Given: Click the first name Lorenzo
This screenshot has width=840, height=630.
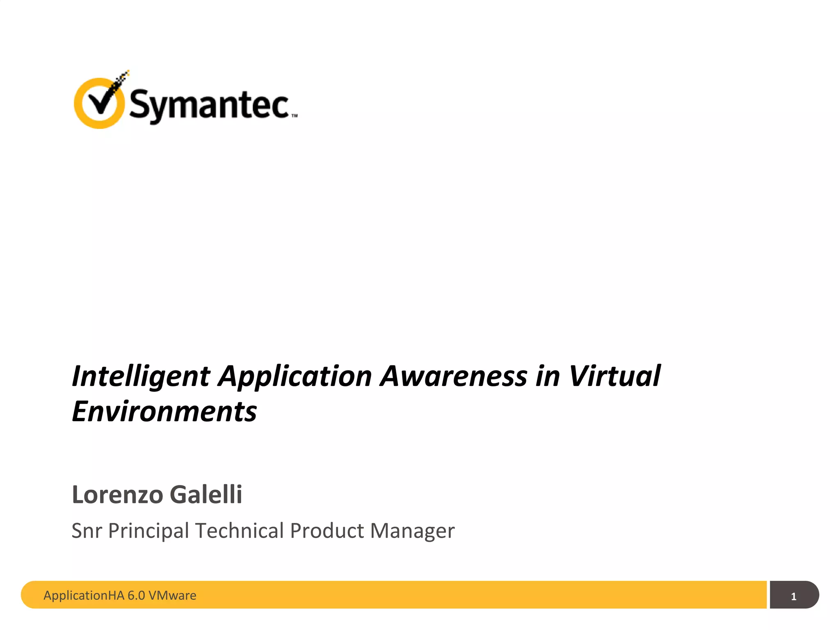Looking at the screenshot, I should tap(117, 494).
